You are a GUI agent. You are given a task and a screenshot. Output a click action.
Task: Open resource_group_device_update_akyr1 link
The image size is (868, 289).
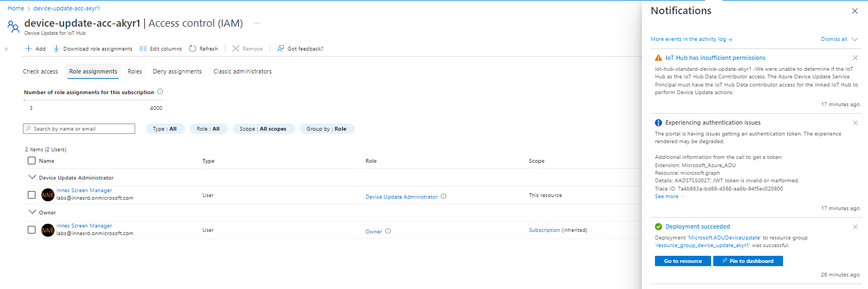(703, 245)
